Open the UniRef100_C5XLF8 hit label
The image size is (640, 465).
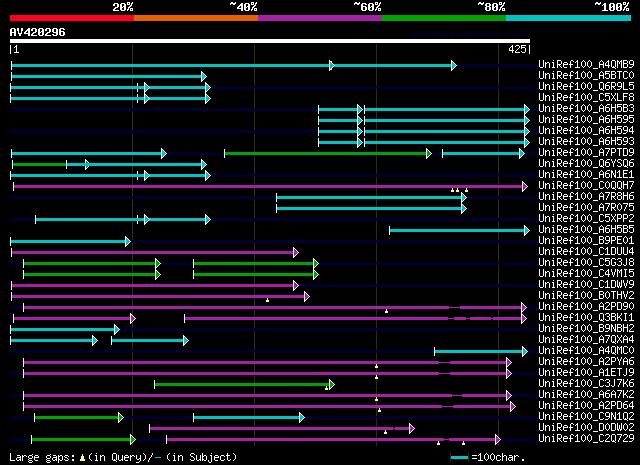click(x=586, y=97)
